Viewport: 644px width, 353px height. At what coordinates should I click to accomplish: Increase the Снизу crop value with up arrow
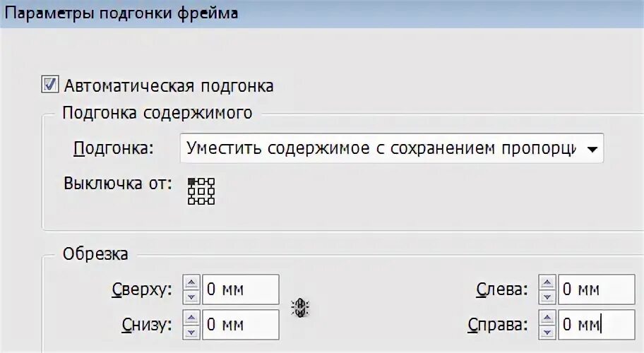pyautogui.click(x=191, y=318)
